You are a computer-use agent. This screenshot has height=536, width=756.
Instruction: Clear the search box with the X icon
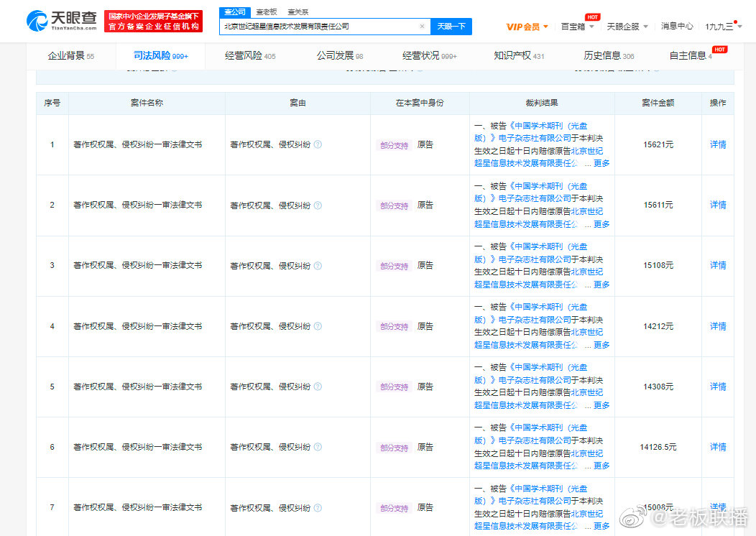click(x=422, y=27)
